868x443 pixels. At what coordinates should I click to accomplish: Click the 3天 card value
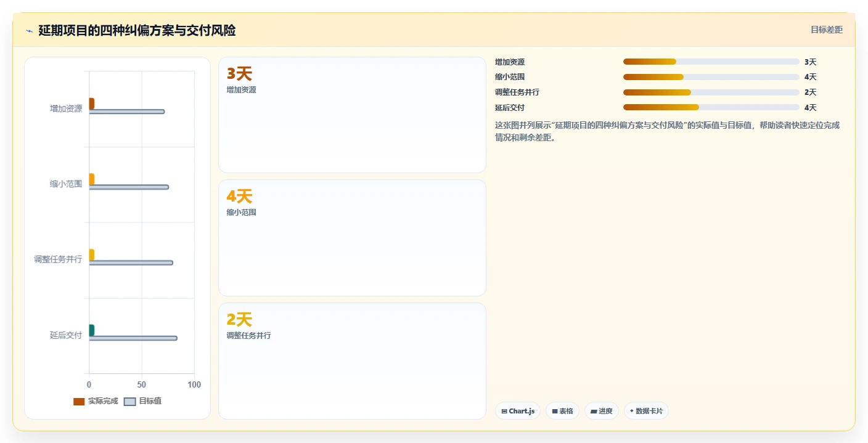coord(239,74)
